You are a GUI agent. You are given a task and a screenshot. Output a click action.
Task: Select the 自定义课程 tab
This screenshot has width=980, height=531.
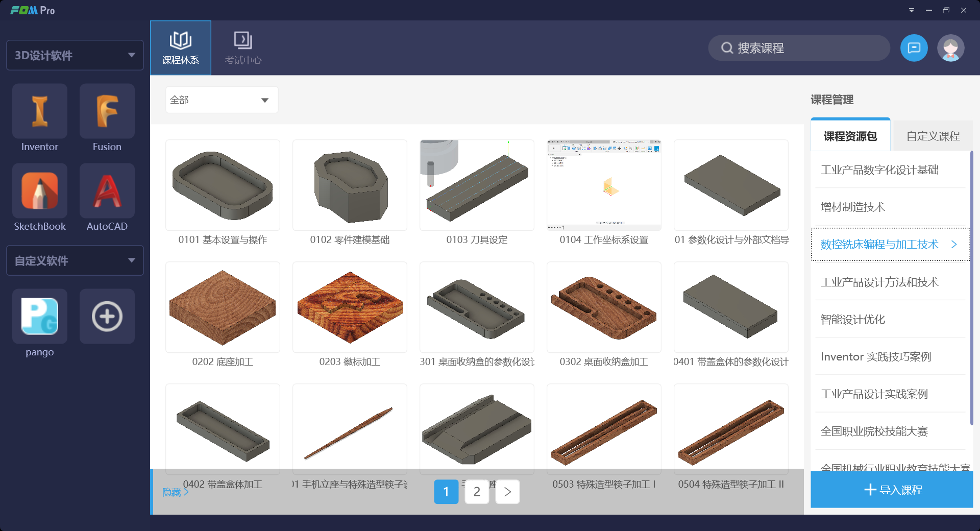coord(933,136)
